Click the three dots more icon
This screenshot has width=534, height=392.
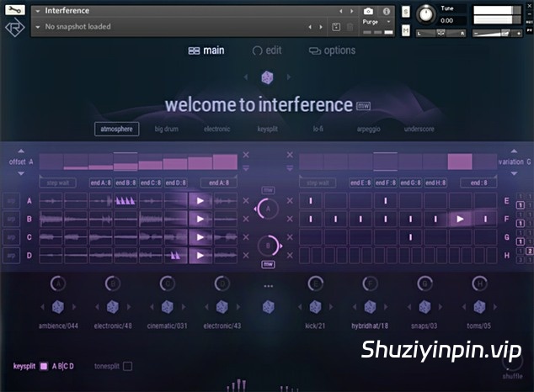[x=269, y=286]
